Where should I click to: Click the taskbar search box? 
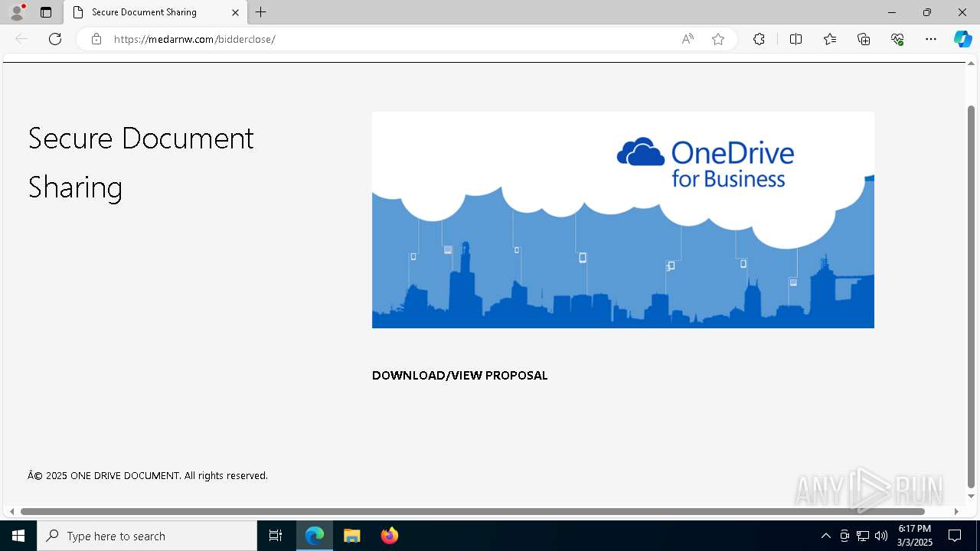click(x=147, y=536)
